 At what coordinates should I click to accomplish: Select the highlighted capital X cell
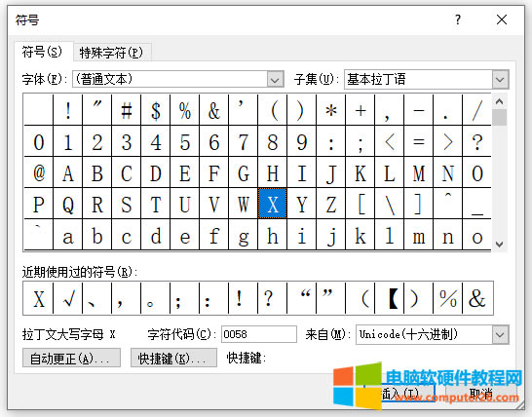click(273, 204)
